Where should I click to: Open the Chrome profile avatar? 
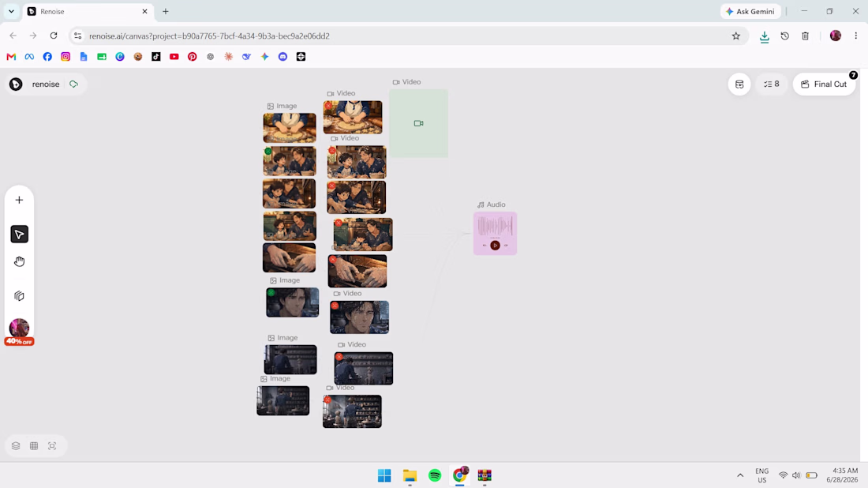836,36
